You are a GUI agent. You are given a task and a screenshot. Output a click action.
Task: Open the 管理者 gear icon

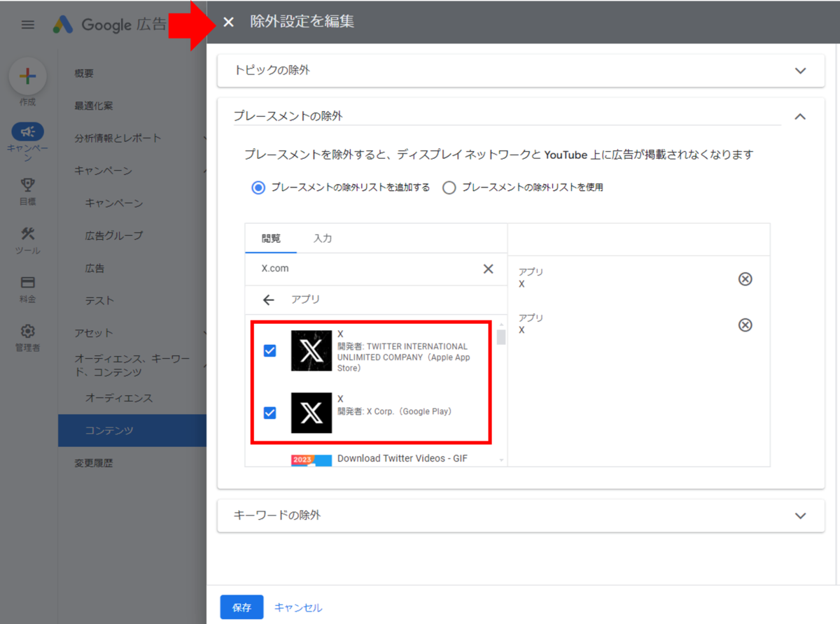(x=28, y=331)
